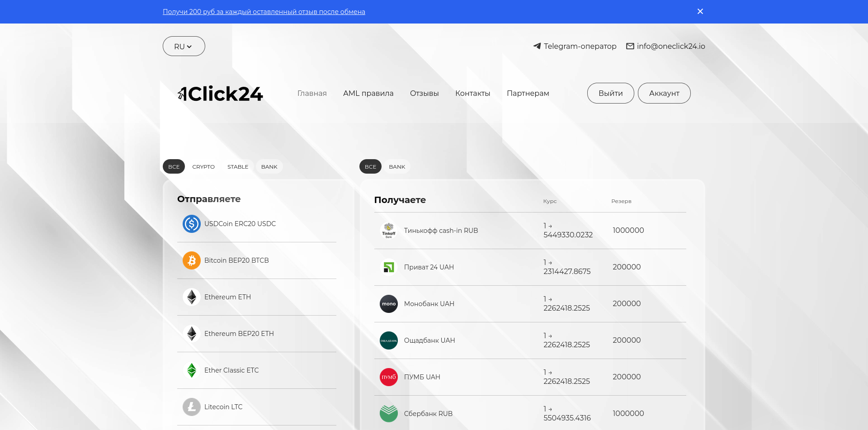The height and width of the screenshot is (430, 868).
Task: Click the Монобанк mono logo
Action: point(389,304)
